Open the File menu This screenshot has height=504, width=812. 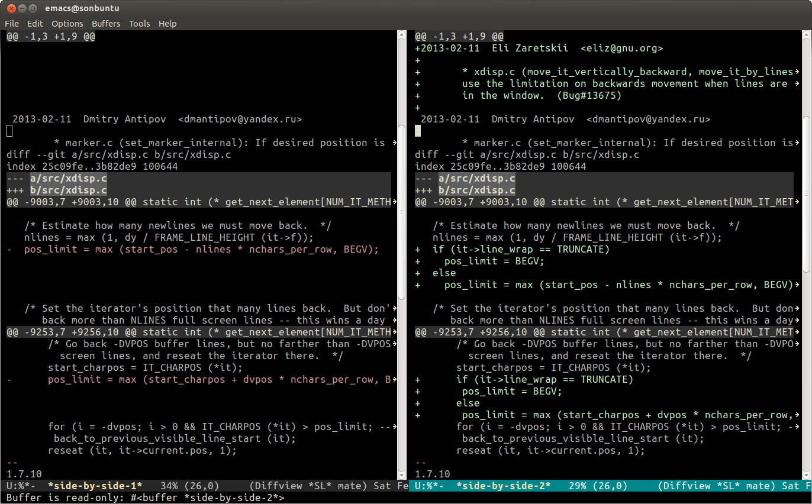12,24
